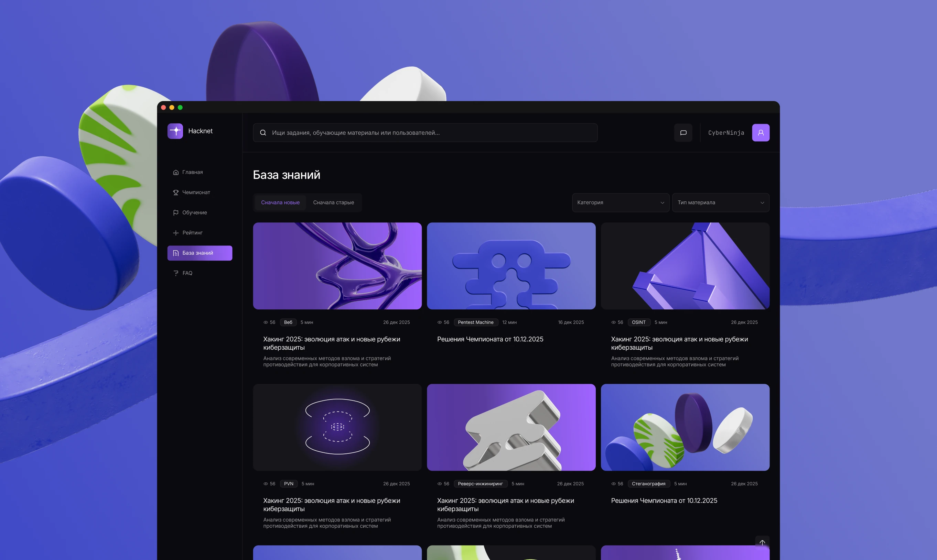
Task: Click the views eye icon on the OSINT card
Action: (x=613, y=322)
